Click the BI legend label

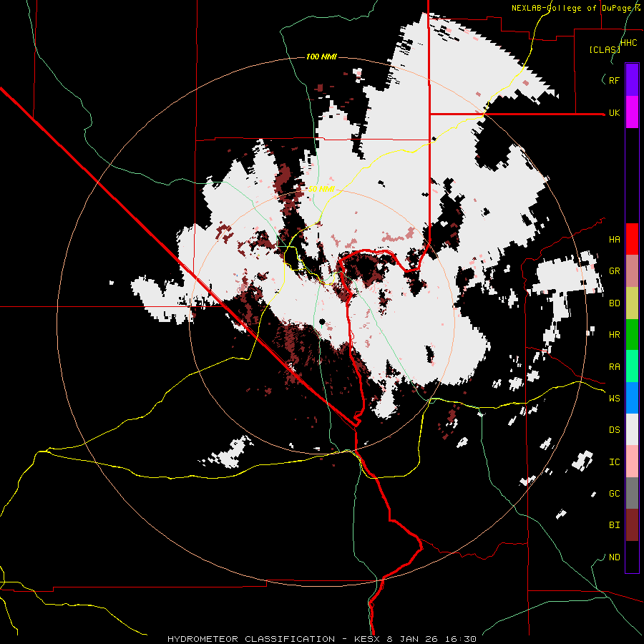[614, 525]
